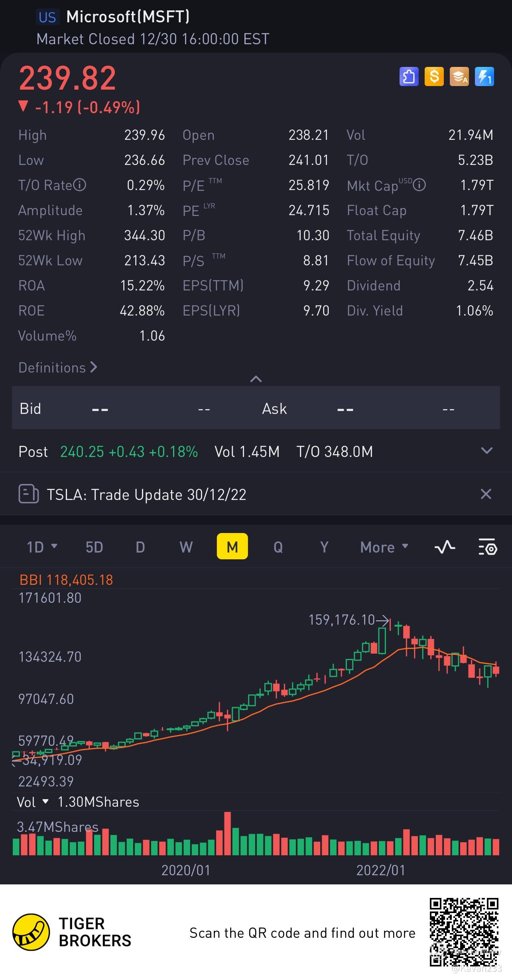Screen dimensions: 512x980
Task: Expand the Post market details chevron
Action: (x=487, y=451)
